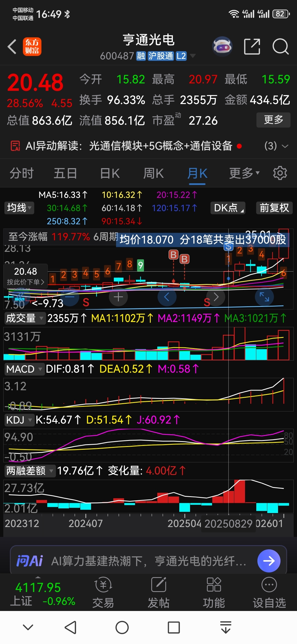Tap the 金额 434.5亿 value

click(270, 100)
